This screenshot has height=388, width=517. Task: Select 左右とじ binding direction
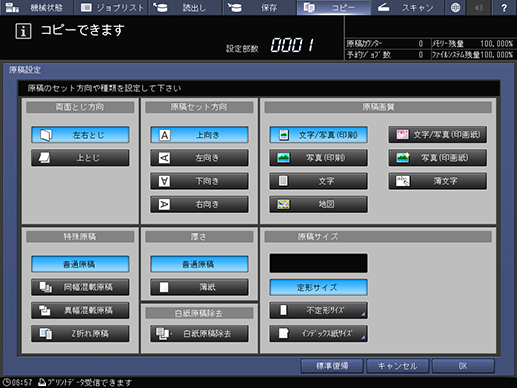click(x=80, y=135)
